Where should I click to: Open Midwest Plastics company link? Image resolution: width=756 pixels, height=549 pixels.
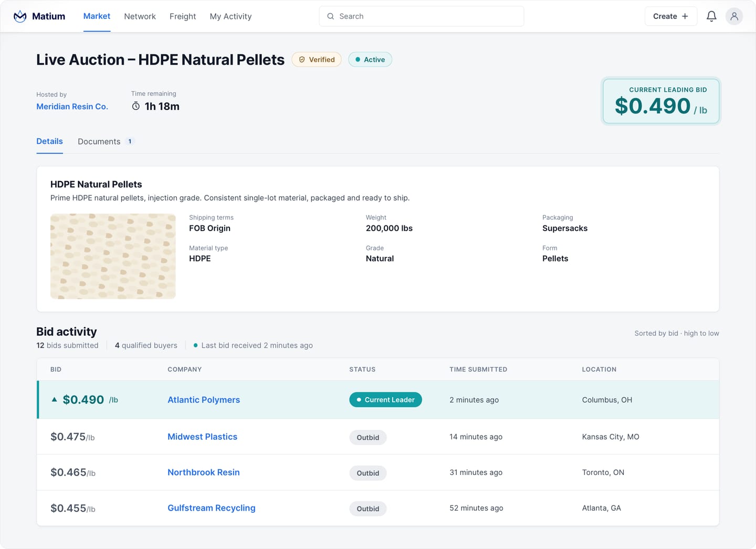point(202,437)
